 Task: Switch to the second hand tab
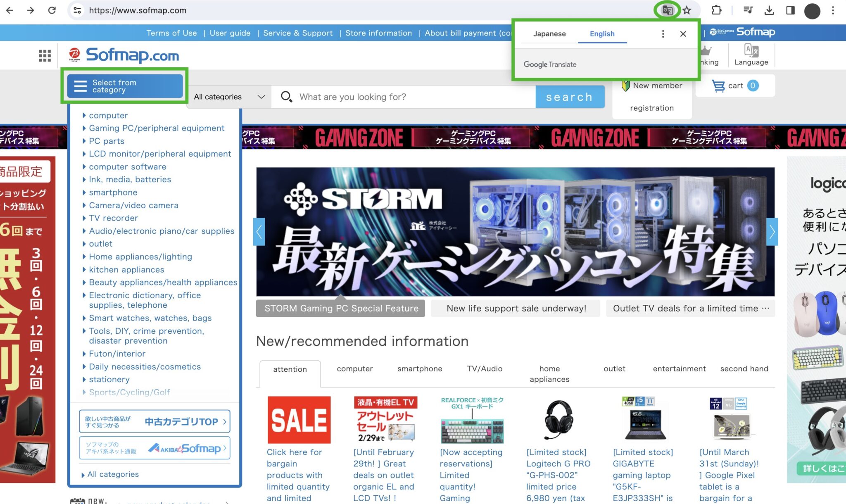click(x=744, y=368)
